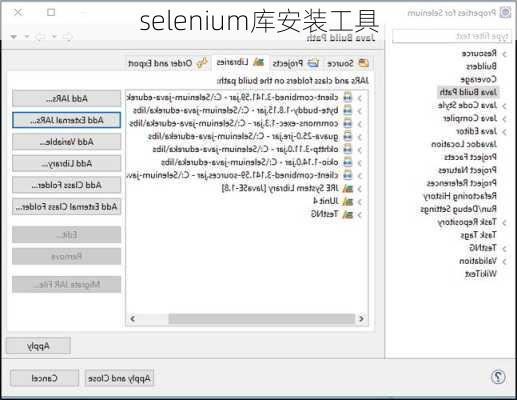This screenshot has width=517, height=400.
Task: Click the Add Class Folder... button
Action: coord(67,185)
